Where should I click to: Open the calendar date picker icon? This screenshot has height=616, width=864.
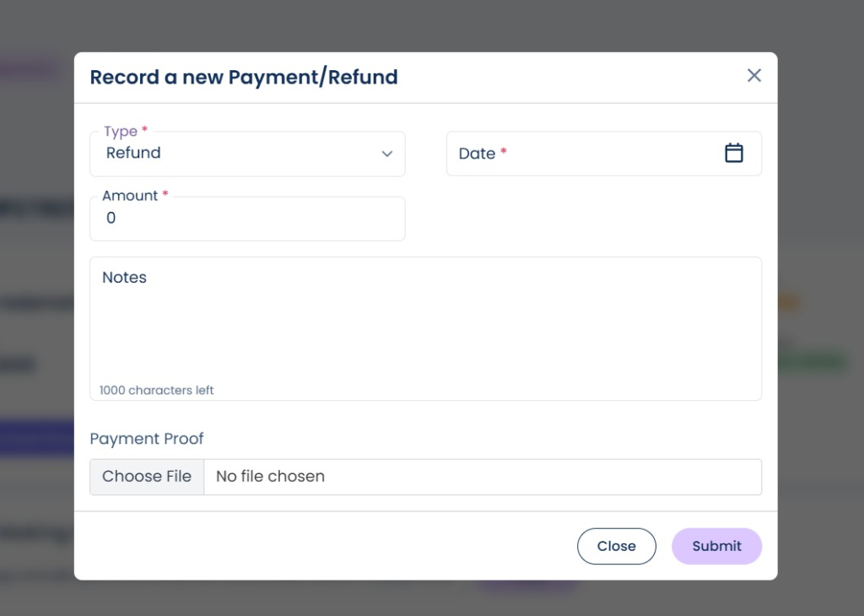(733, 153)
